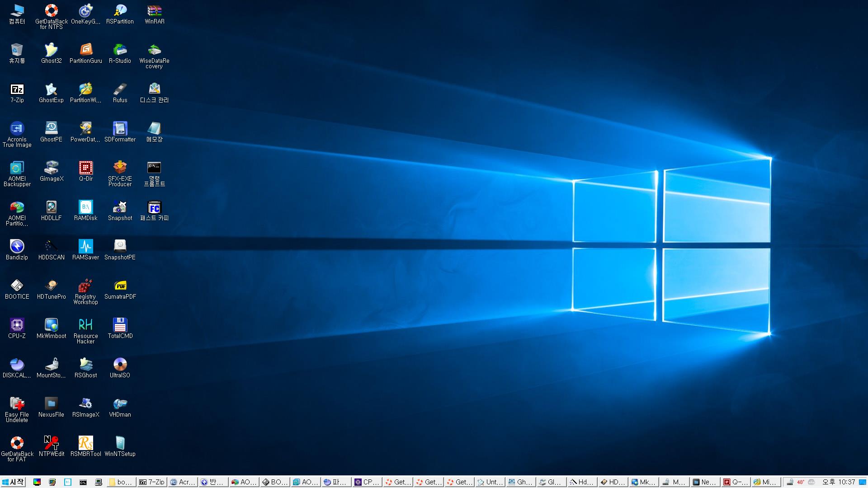Screen dimensions: 868x488
Task: Open RSMBRTool desktop icon
Action: (86, 446)
